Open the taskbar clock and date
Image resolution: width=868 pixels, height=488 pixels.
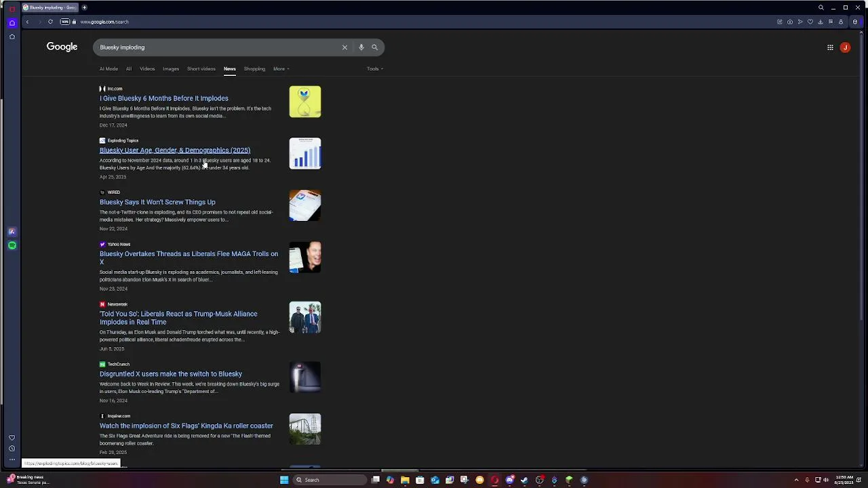(844, 480)
